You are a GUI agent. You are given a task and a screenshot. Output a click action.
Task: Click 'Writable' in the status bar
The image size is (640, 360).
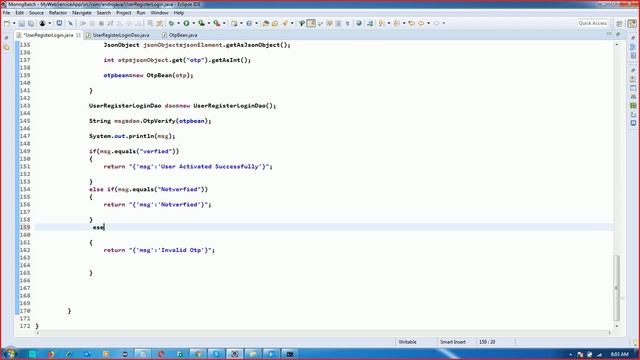click(x=407, y=342)
